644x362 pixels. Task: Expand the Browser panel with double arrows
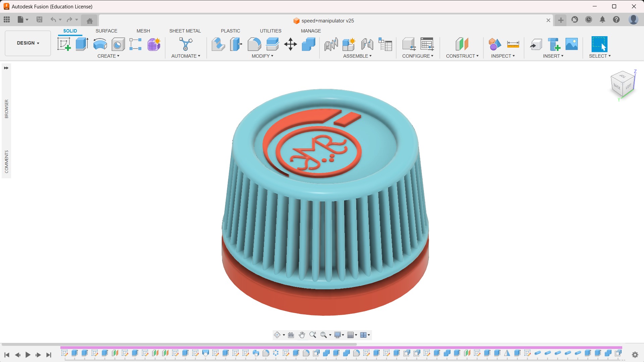tap(6, 68)
